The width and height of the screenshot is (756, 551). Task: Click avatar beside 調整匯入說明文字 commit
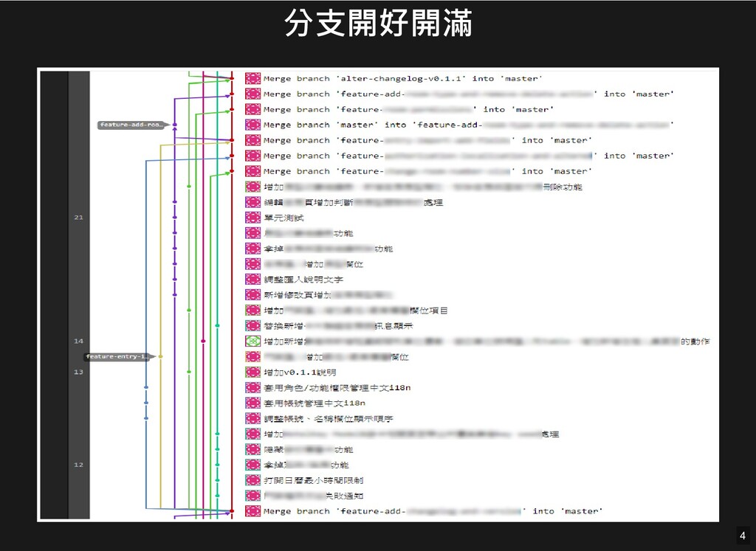[x=252, y=280]
